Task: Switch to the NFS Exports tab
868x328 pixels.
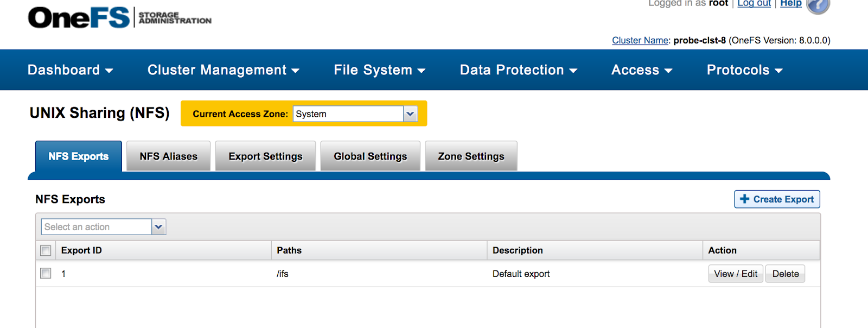Action: [x=79, y=156]
